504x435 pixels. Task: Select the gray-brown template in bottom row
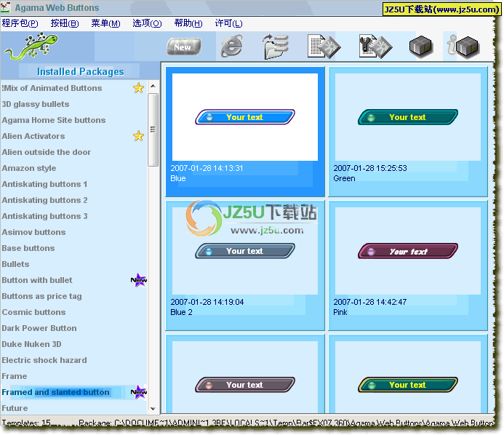point(245,374)
